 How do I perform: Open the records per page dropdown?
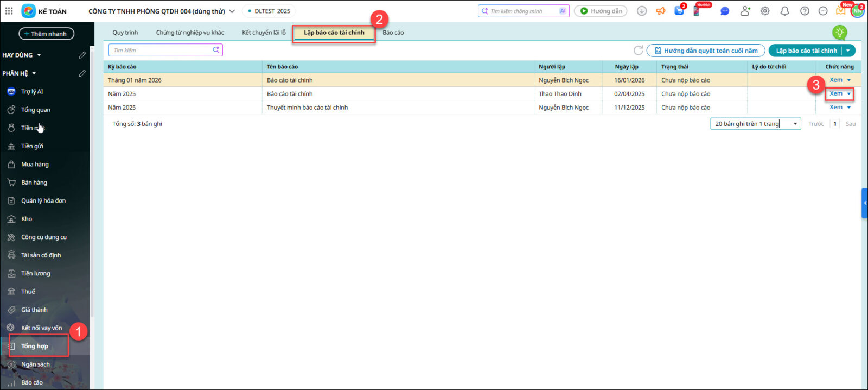point(755,124)
